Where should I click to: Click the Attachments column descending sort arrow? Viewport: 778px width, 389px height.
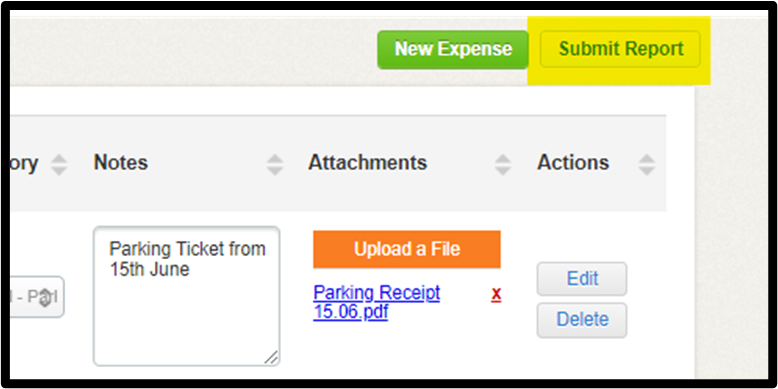[503, 170]
